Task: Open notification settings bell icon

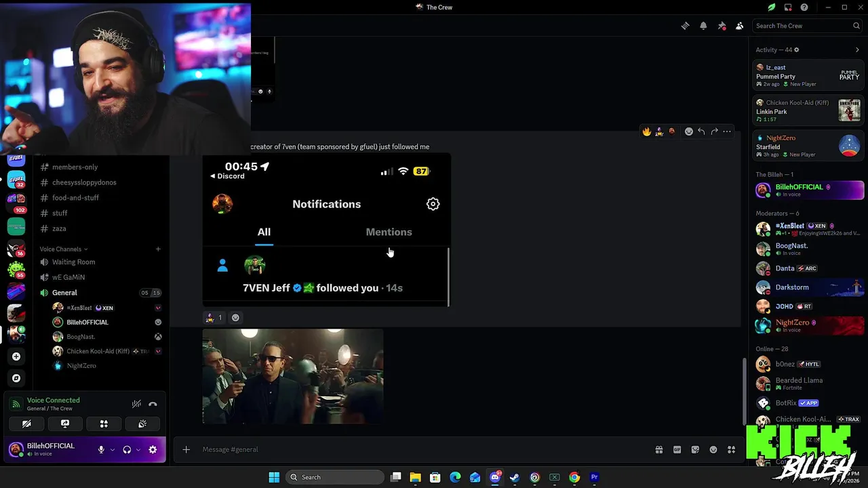Action: pos(703,26)
